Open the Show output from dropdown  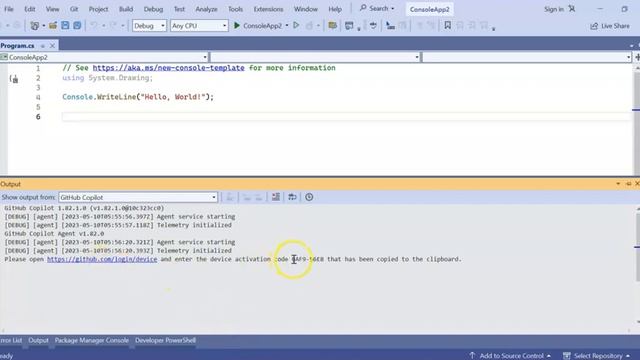click(138, 197)
